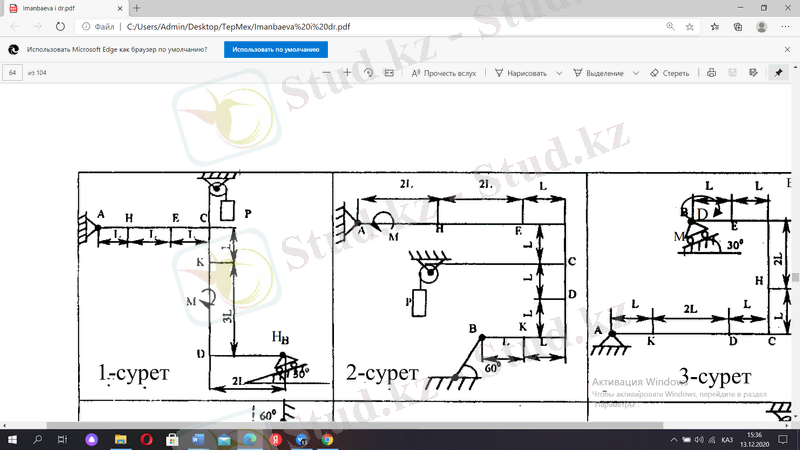Click the address bar file path
Screen dimensions: 800x450
click(238, 27)
